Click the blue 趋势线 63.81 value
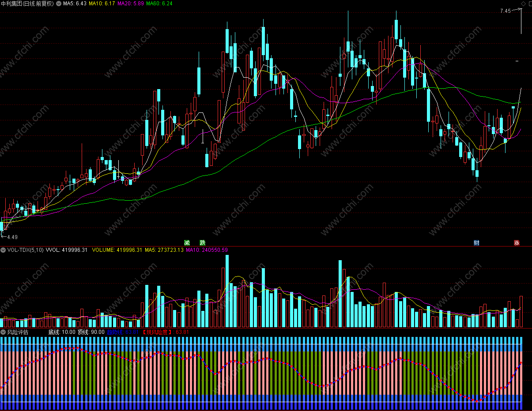532x411 pixels. pyautogui.click(x=123, y=332)
